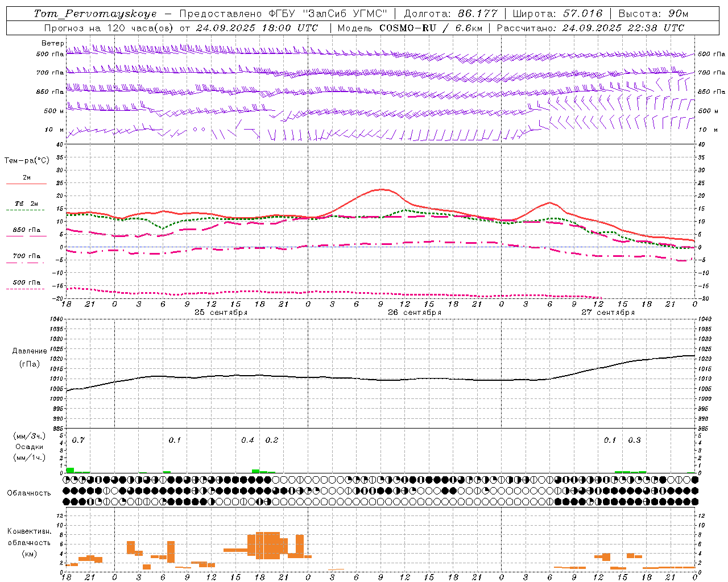Click the '27 сентября' date label under temperature chart
Screen dimensions: 728x582
pos(608,313)
